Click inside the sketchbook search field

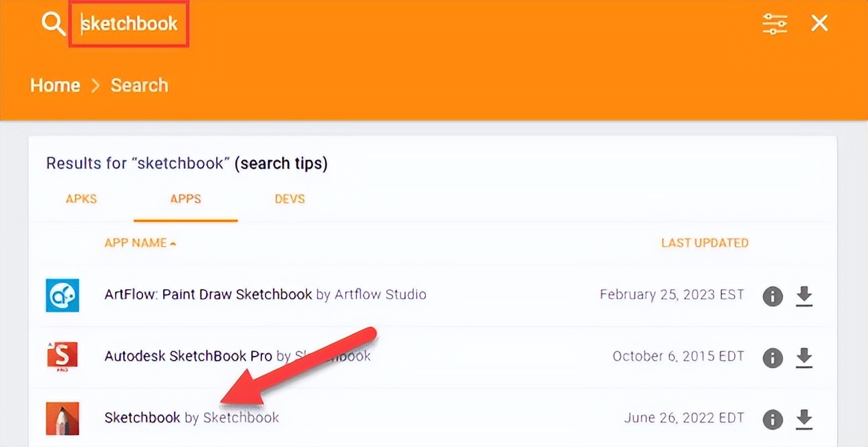click(x=128, y=24)
